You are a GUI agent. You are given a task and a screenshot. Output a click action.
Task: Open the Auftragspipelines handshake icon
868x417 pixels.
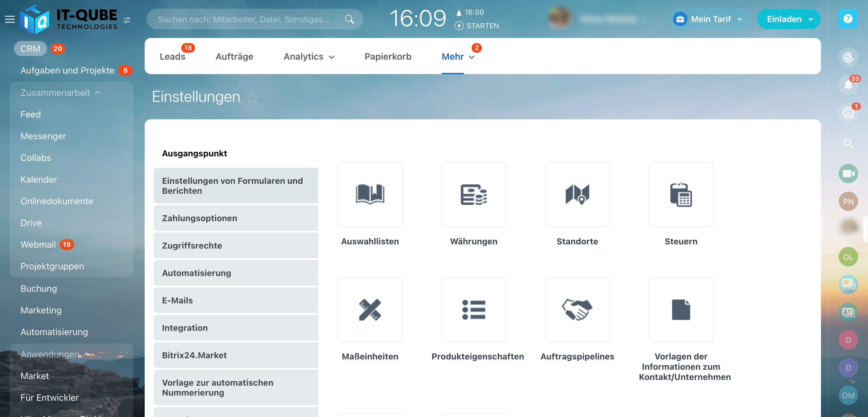[577, 309]
